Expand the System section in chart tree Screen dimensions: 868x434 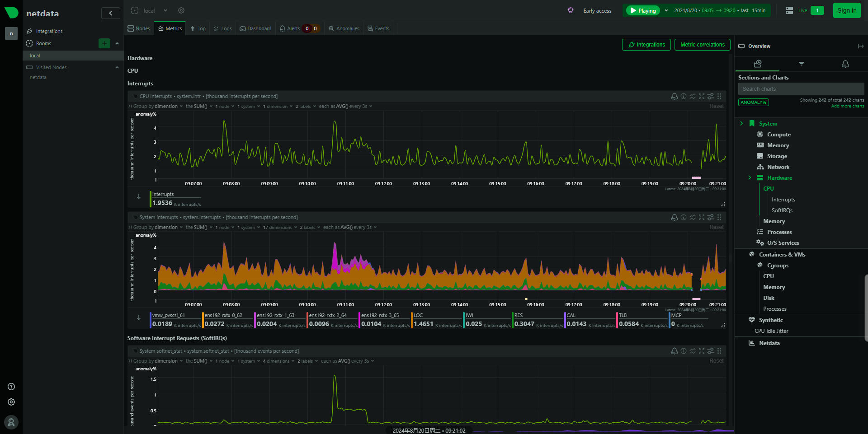[741, 123]
